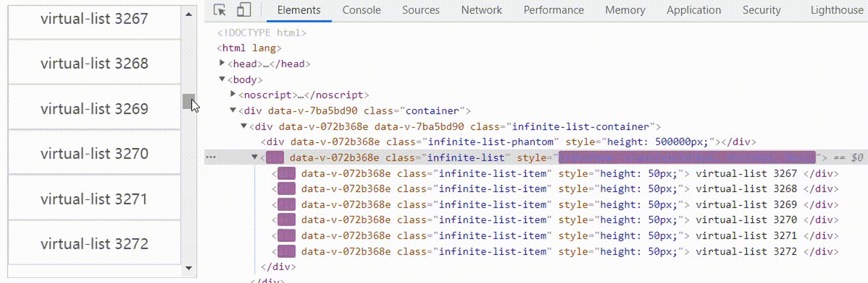Expand the noscript element node
Image resolution: width=868 pixels, height=283 pixels.
click(233, 94)
